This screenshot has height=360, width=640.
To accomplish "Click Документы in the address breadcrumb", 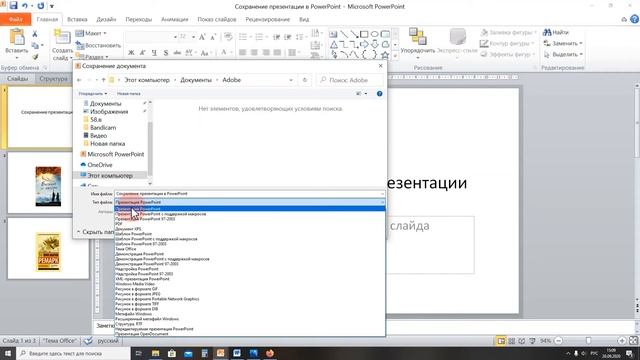I will [196, 80].
